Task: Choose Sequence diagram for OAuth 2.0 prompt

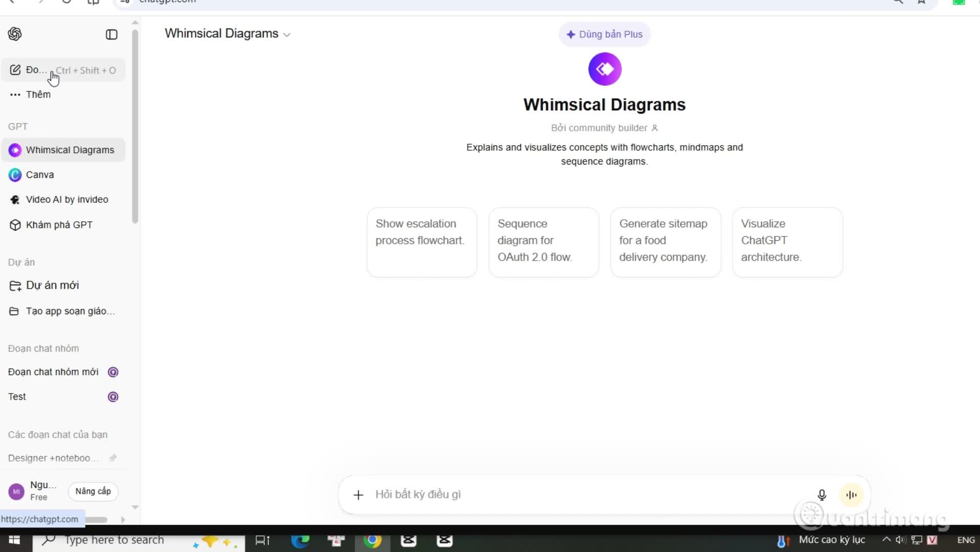Action: pos(544,243)
